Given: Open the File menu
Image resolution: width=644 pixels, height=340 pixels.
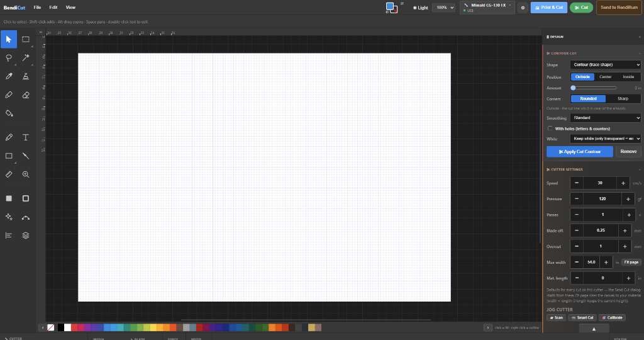Looking at the screenshot, I should point(37,8).
